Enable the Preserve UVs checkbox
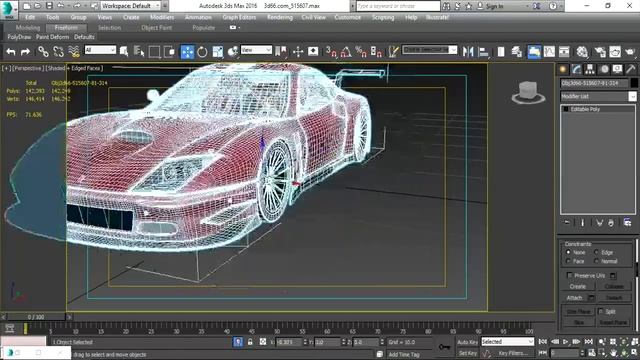Viewport: 640px width, 360px height. (570, 275)
